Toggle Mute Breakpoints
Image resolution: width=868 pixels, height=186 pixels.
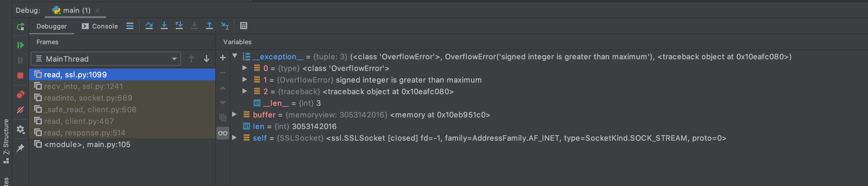click(x=20, y=110)
